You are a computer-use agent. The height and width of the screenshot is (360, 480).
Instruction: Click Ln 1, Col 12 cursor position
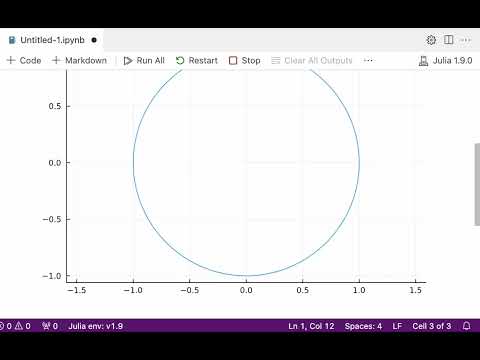[x=311, y=326]
